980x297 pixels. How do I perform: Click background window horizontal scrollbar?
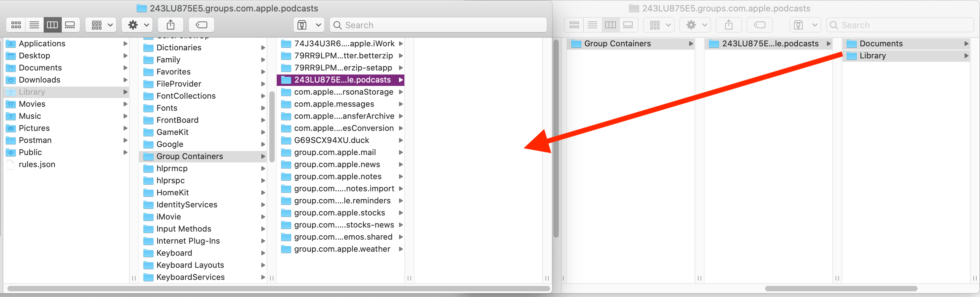click(841, 289)
